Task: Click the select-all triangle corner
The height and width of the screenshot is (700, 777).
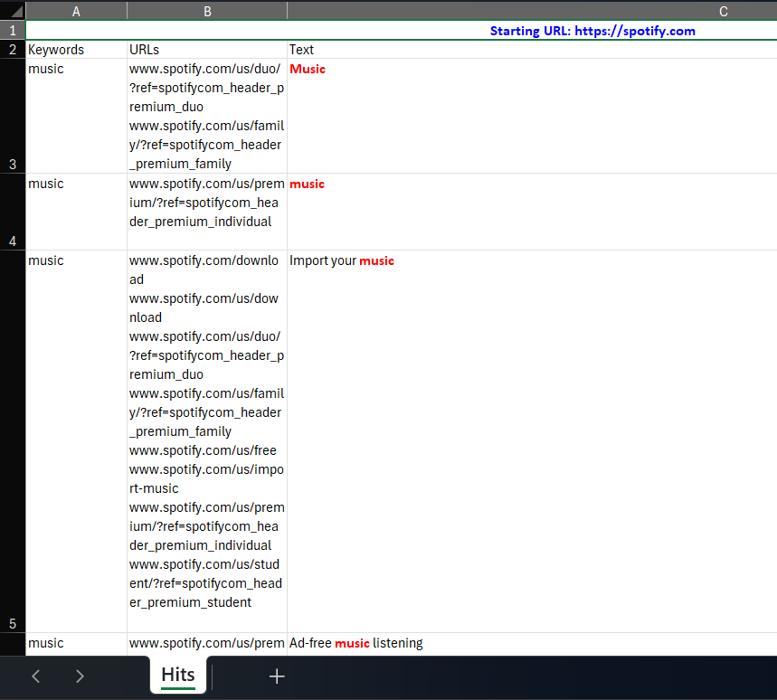Action: point(12,11)
